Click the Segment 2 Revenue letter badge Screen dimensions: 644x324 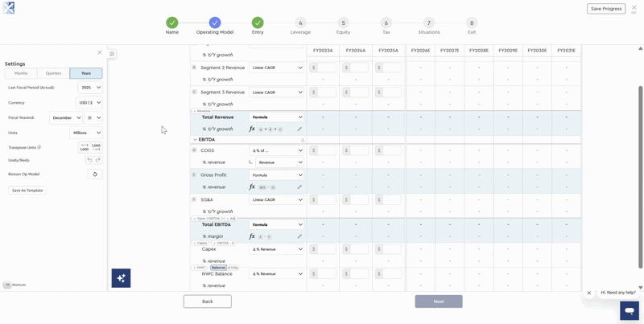click(x=194, y=68)
